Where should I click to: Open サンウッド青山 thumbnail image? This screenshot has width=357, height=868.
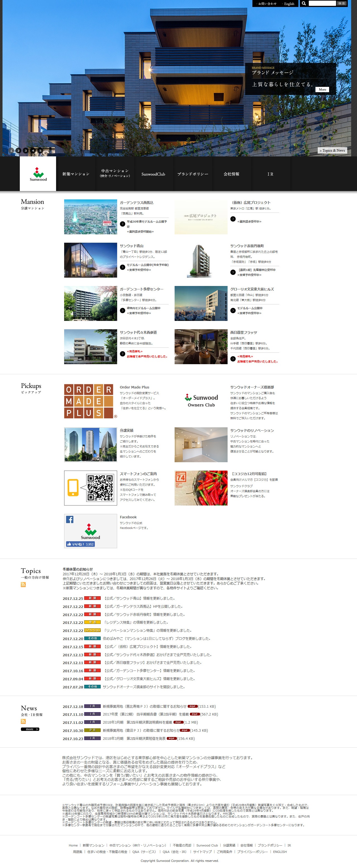point(91,260)
